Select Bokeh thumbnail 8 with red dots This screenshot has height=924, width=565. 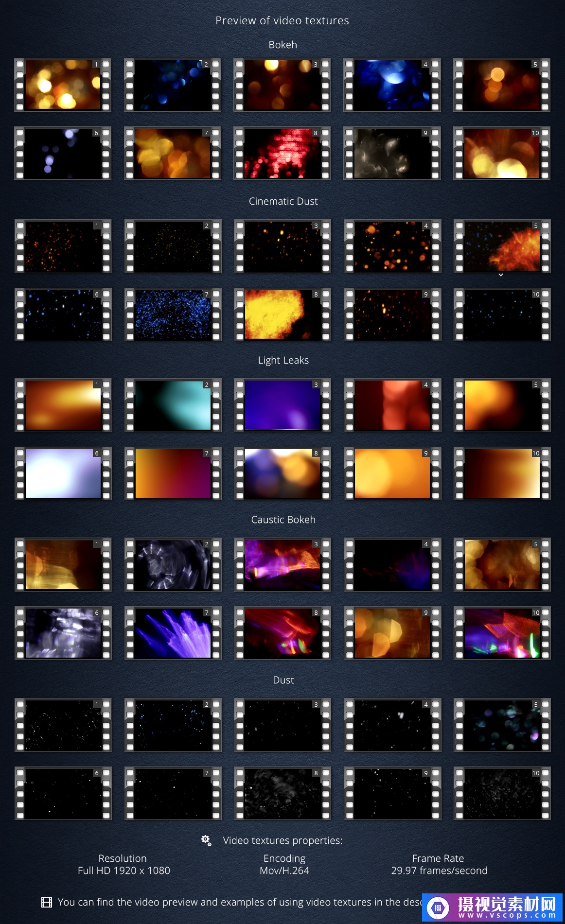pyautogui.click(x=282, y=153)
